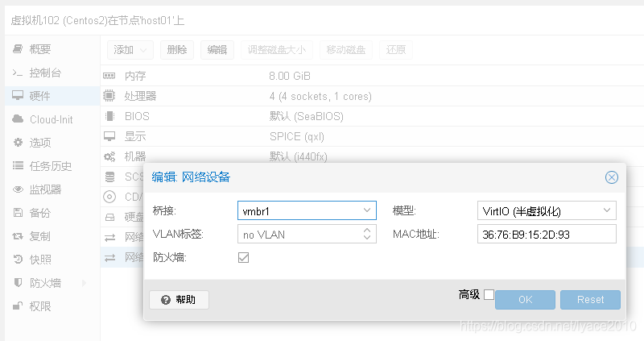Image resolution: width=644 pixels, height=341 pixels.
Task: Close the 编辑: 网络设备 dialog
Action: pos(612,177)
